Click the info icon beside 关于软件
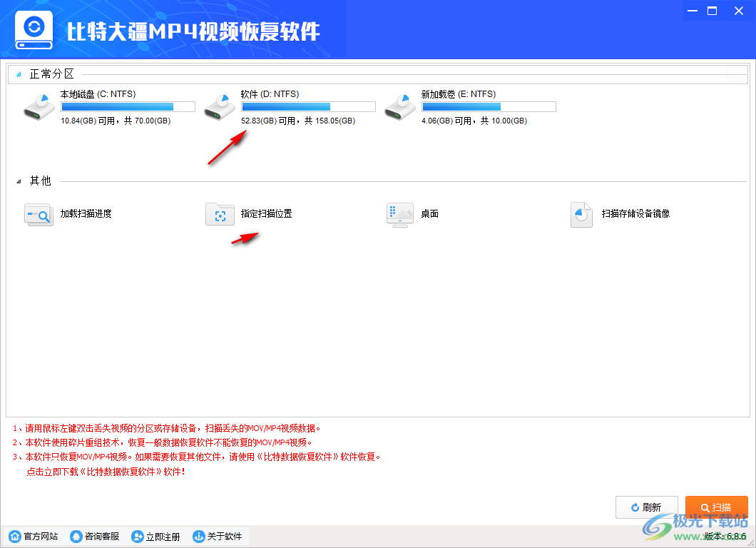The image size is (756, 548). [x=199, y=537]
